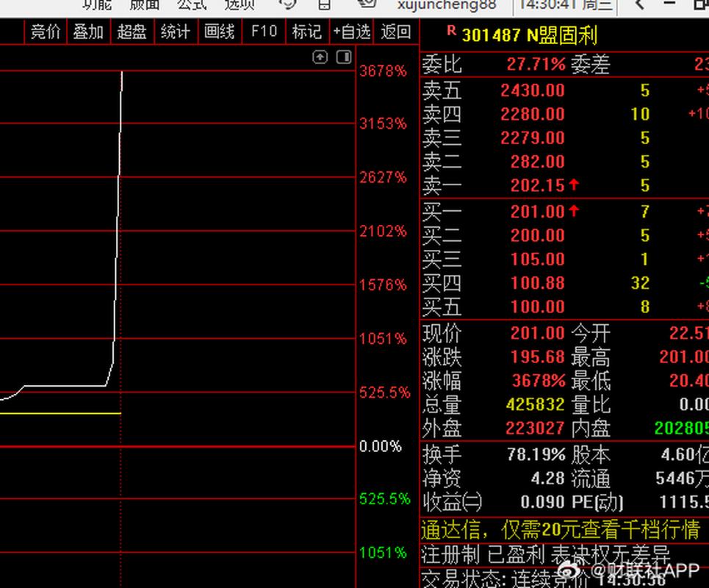
Task: Open the 超盘 toolbar item
Action: pos(132,32)
